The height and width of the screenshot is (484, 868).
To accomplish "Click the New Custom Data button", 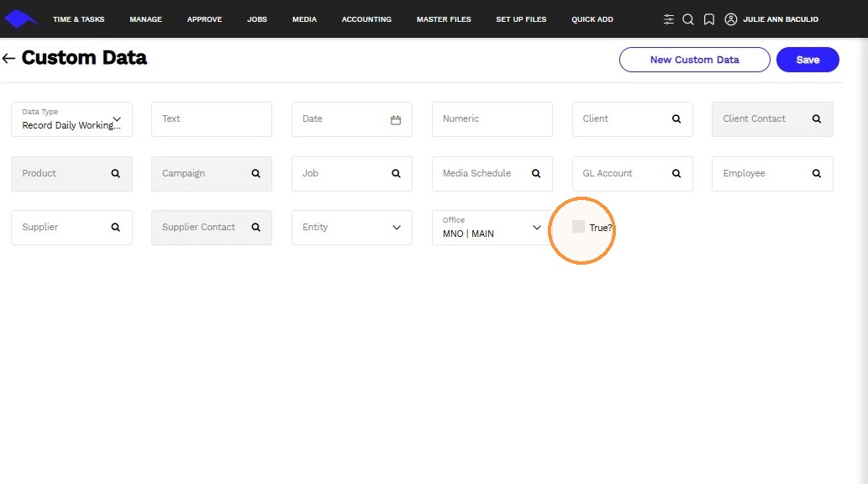I will point(694,60).
